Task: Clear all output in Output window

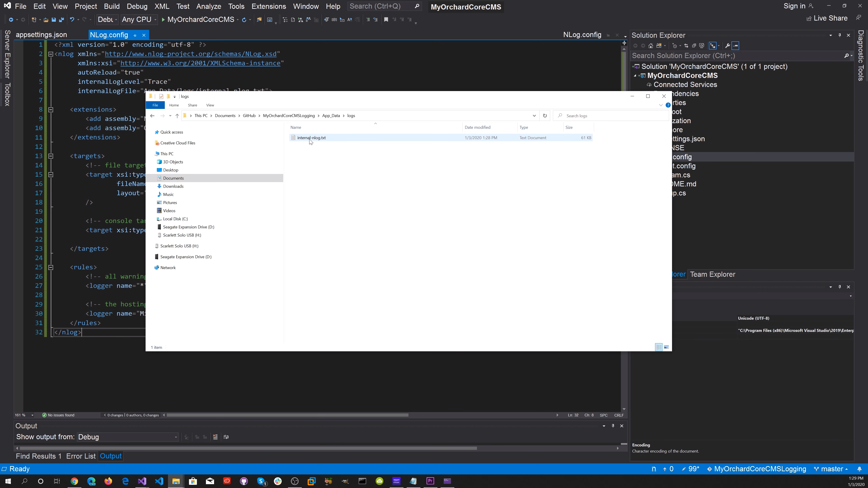Action: click(x=215, y=437)
